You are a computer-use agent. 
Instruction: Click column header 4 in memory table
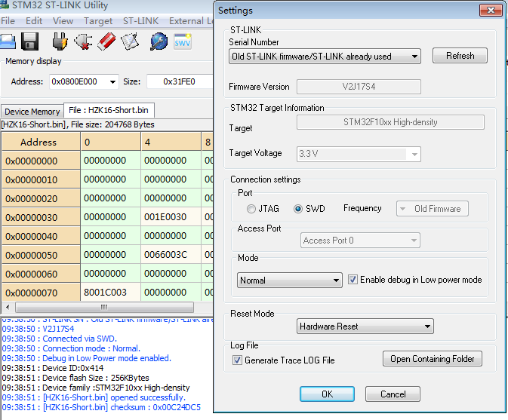coord(171,142)
